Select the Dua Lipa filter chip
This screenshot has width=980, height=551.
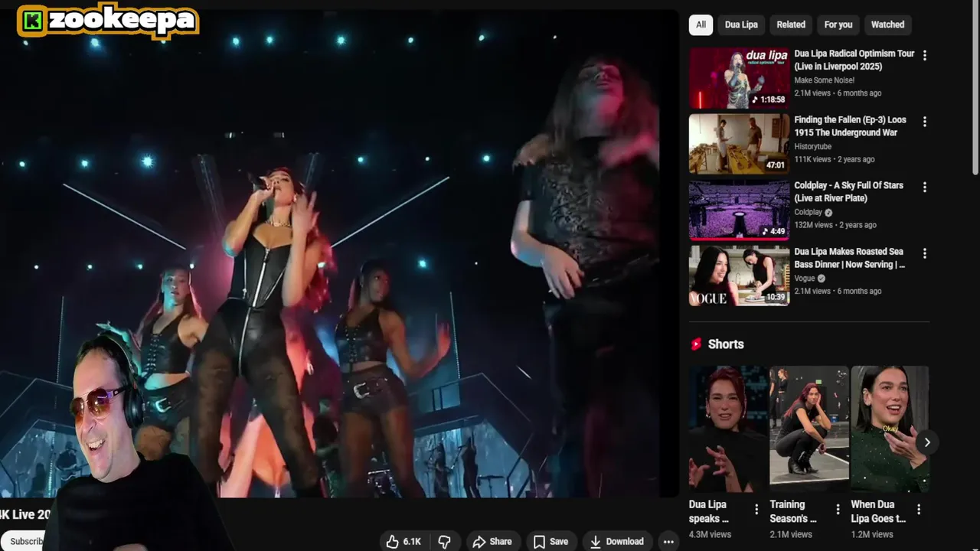[741, 24]
